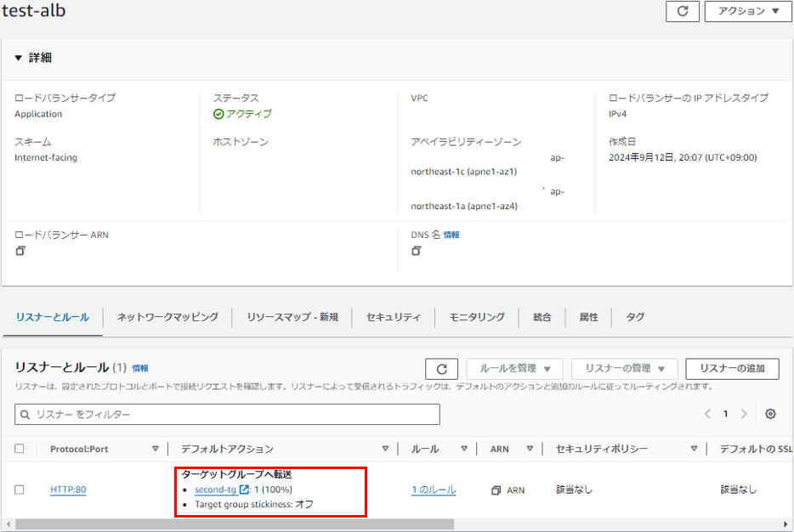Viewport: 794px width, 532px height.
Task: Click the horizontal table scrollbar thumb
Action: coord(235,524)
